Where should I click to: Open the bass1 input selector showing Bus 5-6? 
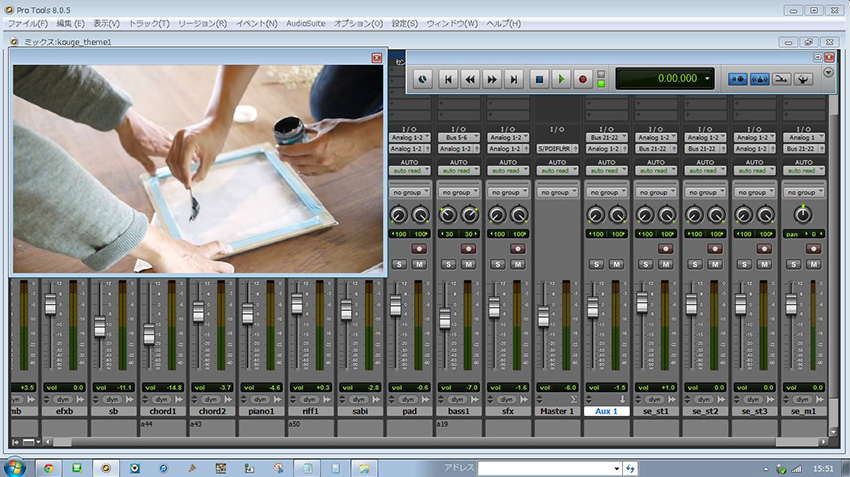pyautogui.click(x=458, y=137)
